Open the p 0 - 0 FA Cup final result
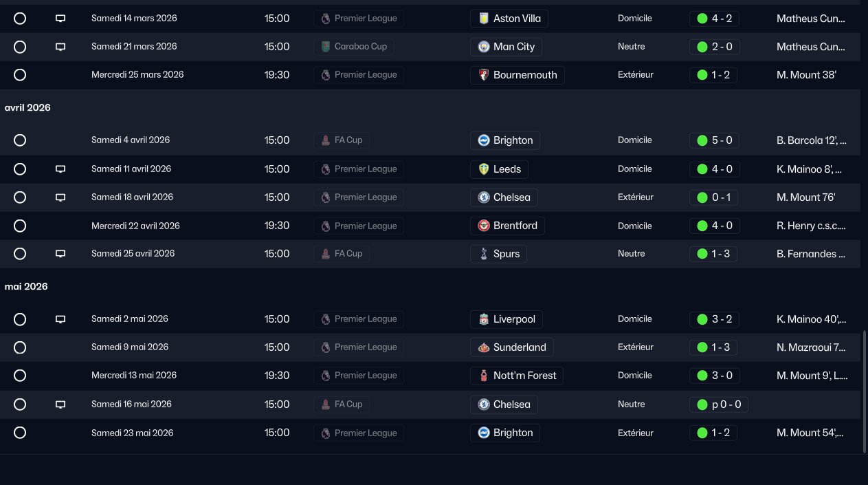This screenshot has height=485, width=868. coord(718,405)
